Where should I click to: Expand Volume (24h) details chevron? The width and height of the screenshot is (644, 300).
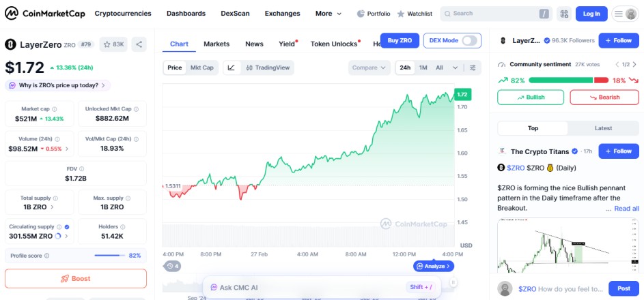[67, 149]
